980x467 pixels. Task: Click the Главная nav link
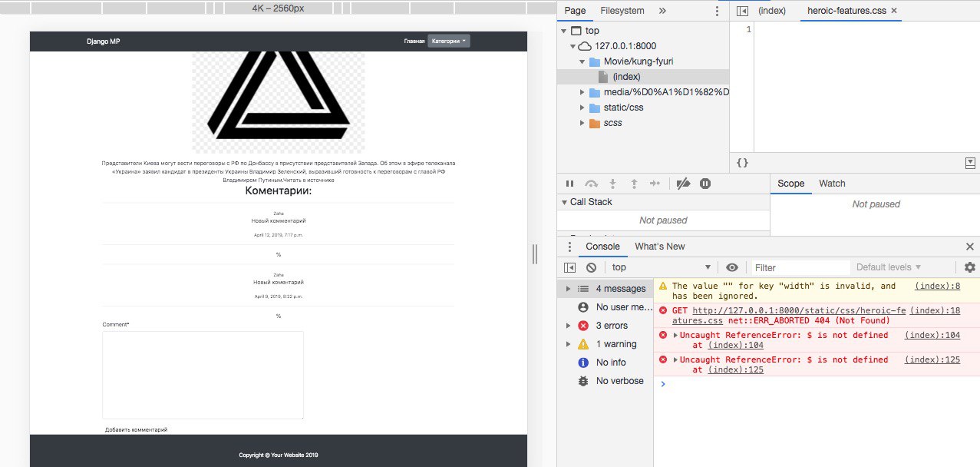[x=414, y=41]
